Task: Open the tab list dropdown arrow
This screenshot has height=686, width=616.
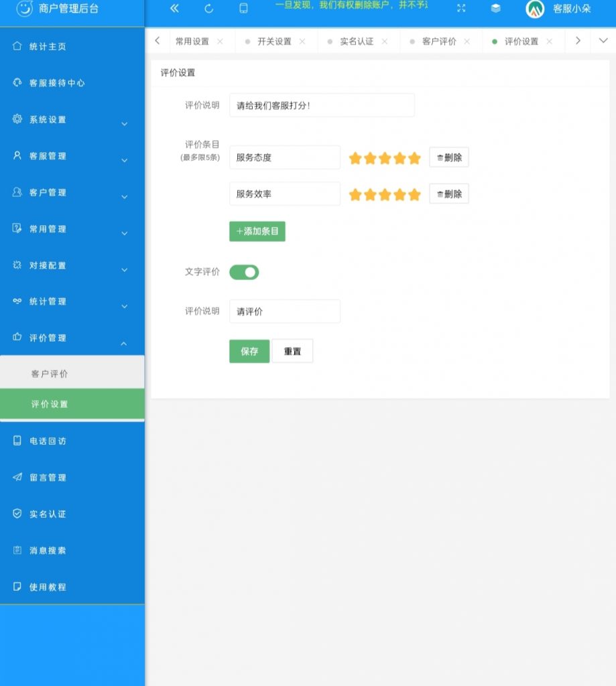Action: (x=603, y=41)
